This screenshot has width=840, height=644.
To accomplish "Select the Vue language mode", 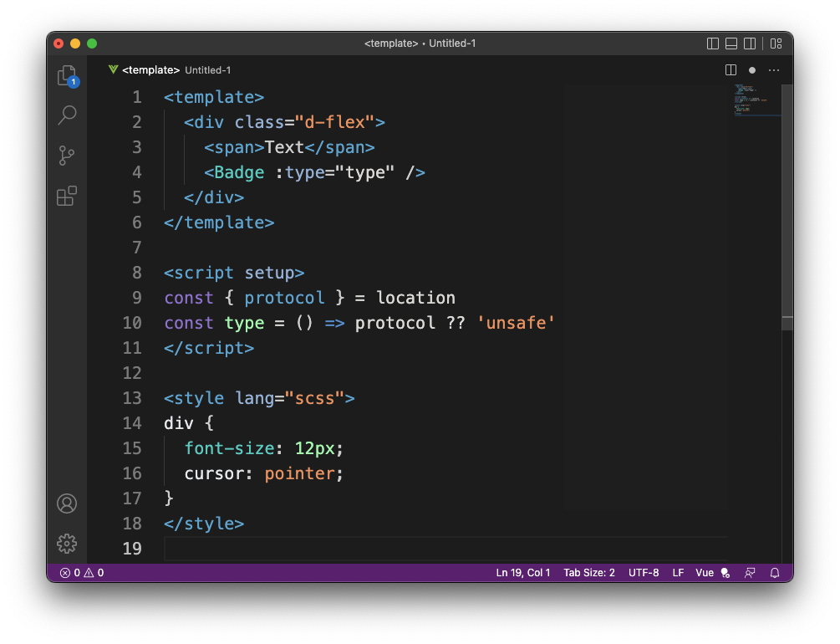I will coord(705,573).
